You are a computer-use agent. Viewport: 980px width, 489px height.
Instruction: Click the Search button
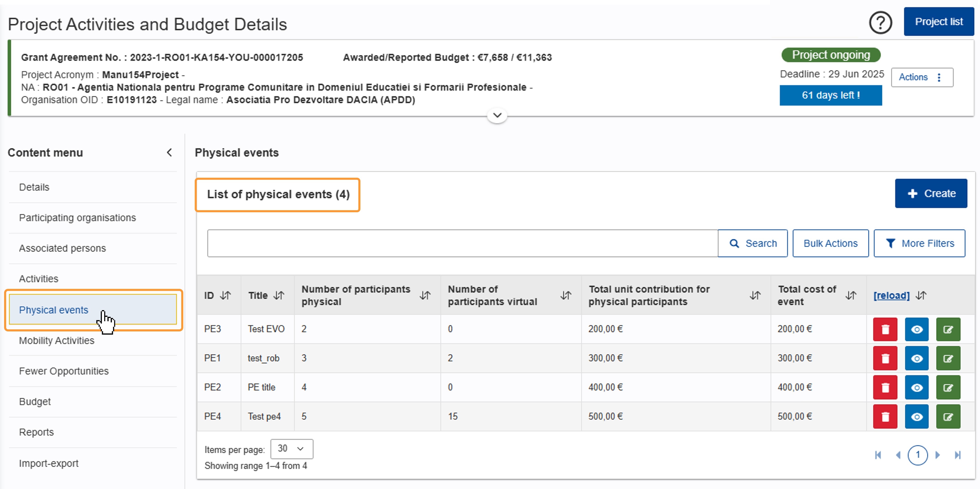(x=753, y=243)
